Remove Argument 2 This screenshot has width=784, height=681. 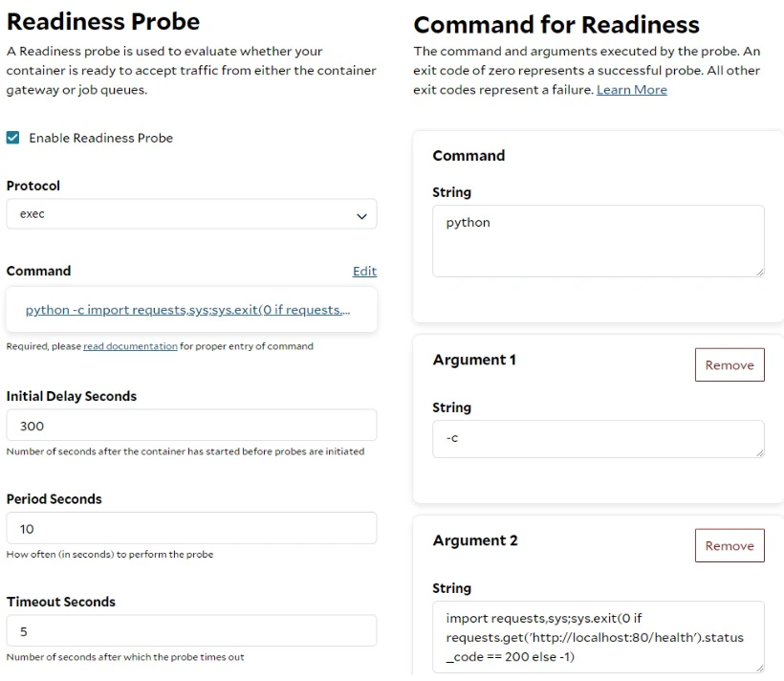729,545
